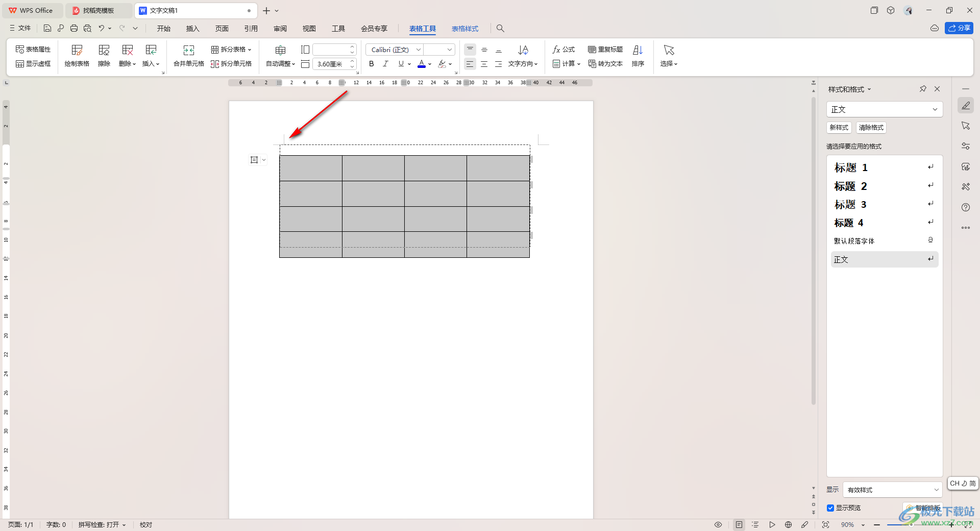Click the undo icon
980x531 pixels.
point(102,28)
